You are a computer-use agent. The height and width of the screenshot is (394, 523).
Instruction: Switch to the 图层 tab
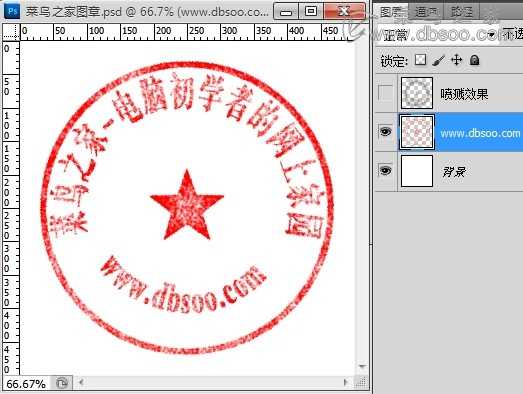(391, 12)
